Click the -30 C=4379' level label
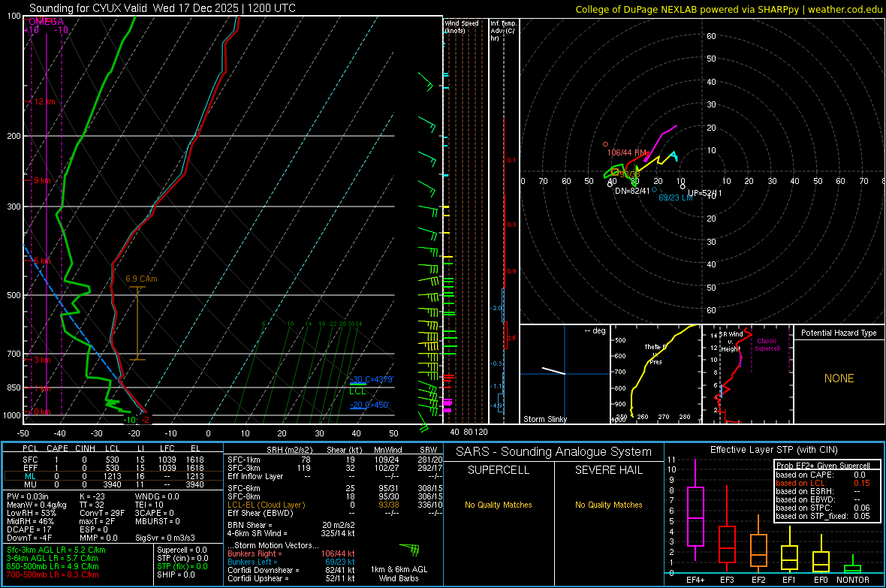Viewport: 886px width, 588px height. (372, 378)
